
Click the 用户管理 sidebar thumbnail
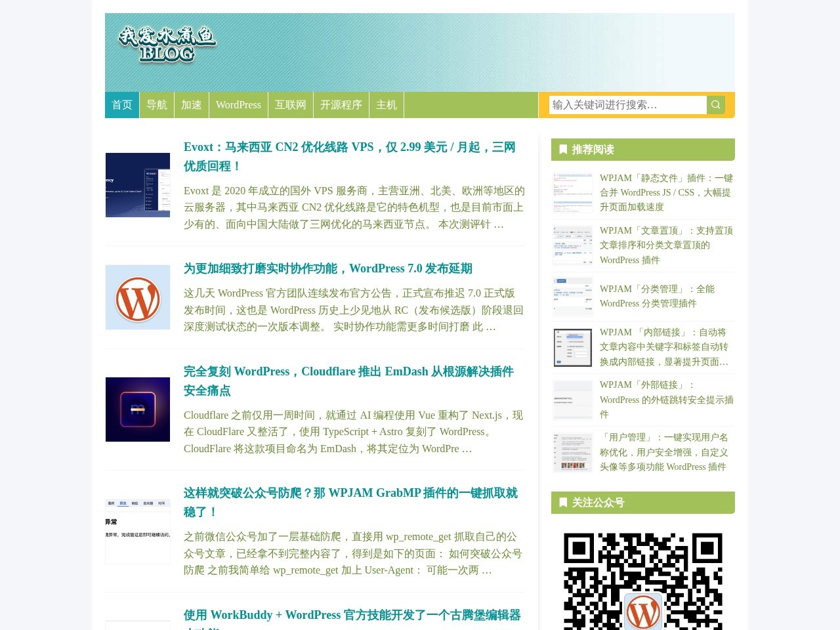pyautogui.click(x=572, y=452)
